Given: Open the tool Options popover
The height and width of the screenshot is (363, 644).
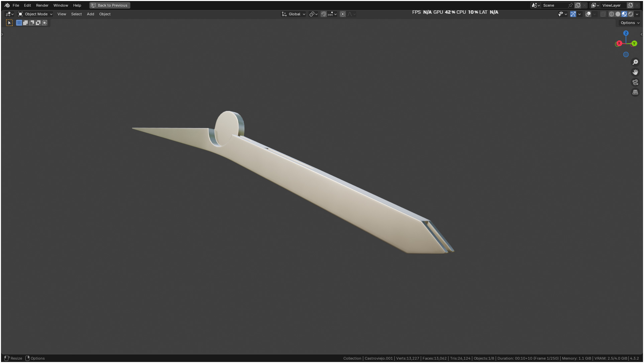Looking at the screenshot, I should coord(630,23).
